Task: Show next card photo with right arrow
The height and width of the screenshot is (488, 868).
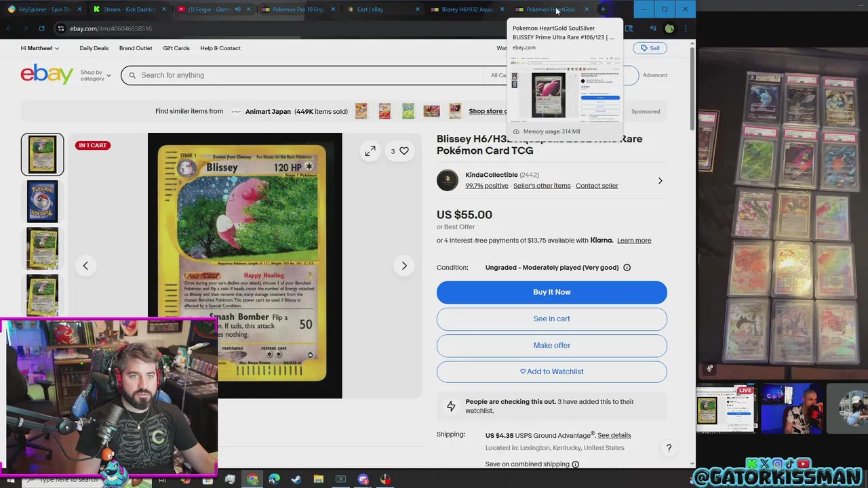Action: coord(404,266)
